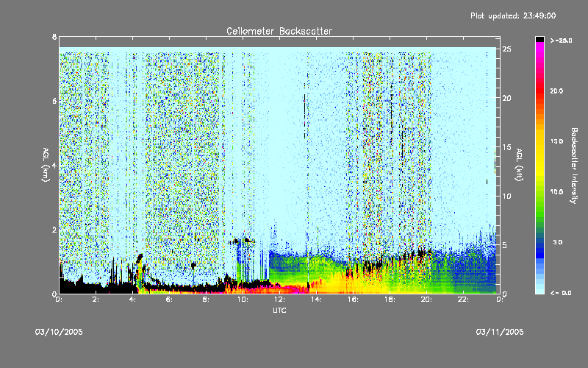Click the "4:" hour label on time axis
Image resolution: width=588 pixels, height=368 pixels.
(x=133, y=300)
